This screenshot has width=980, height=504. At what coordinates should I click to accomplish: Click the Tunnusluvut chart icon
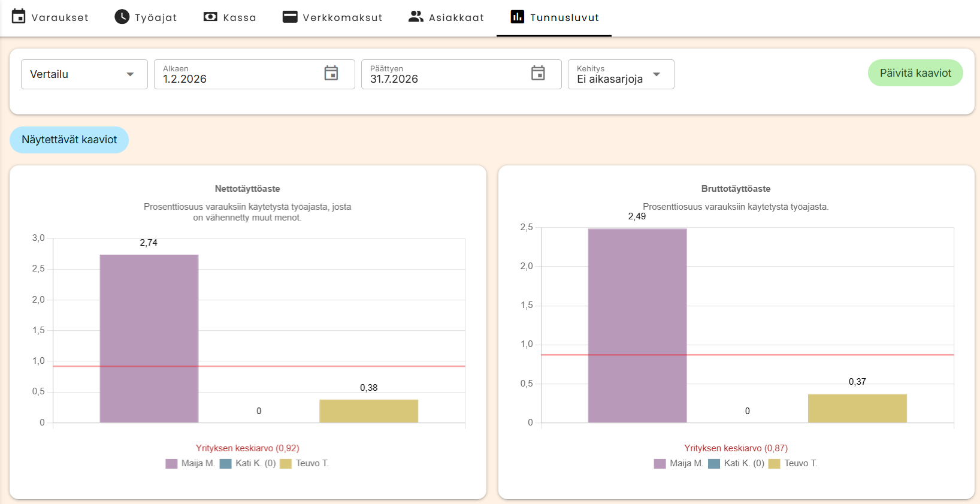pos(517,17)
